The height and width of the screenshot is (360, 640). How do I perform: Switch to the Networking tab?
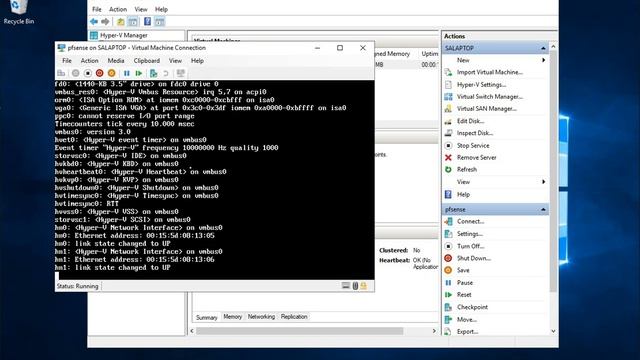261,317
